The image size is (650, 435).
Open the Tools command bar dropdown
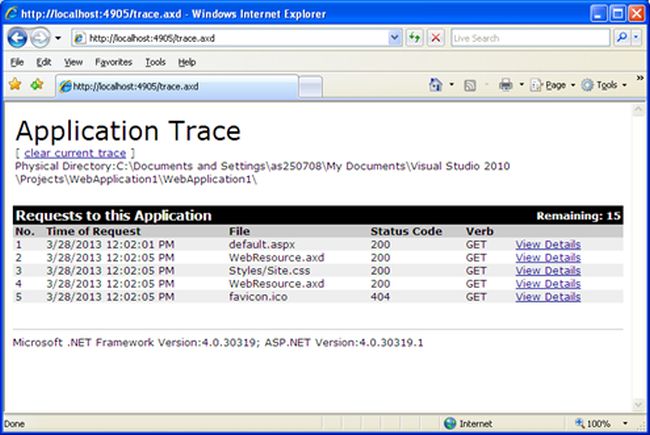606,85
